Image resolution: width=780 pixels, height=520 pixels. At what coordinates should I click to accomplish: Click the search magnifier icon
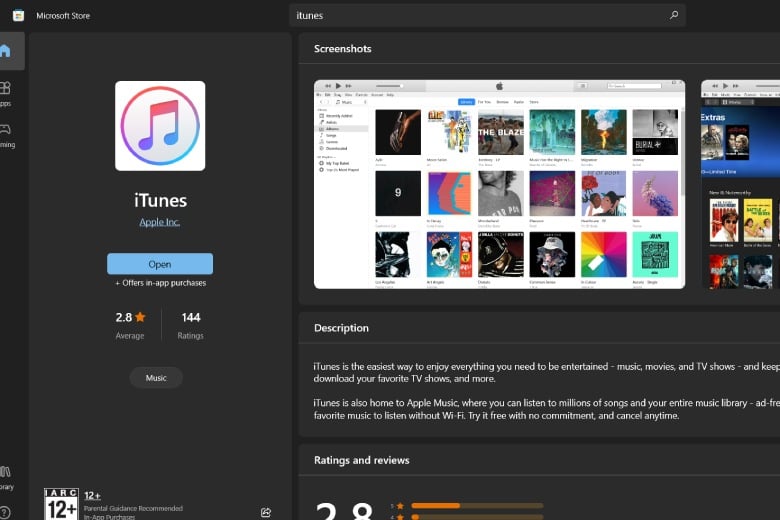point(674,15)
